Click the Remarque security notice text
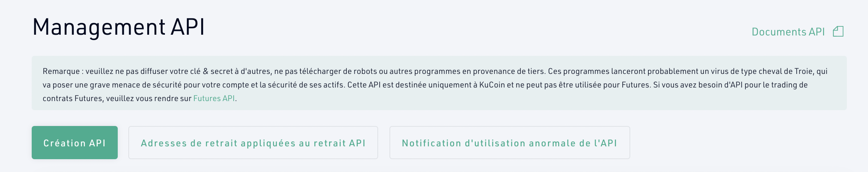This screenshot has height=172, width=868. (435, 85)
